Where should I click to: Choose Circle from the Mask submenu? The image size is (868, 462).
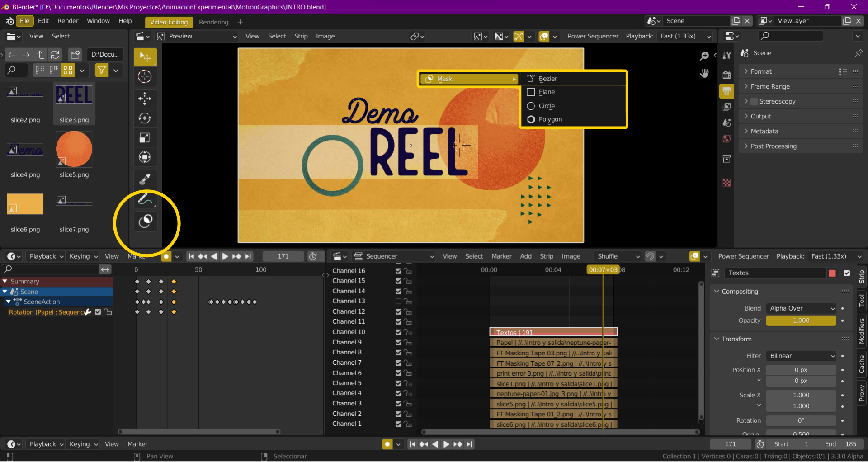(x=573, y=106)
